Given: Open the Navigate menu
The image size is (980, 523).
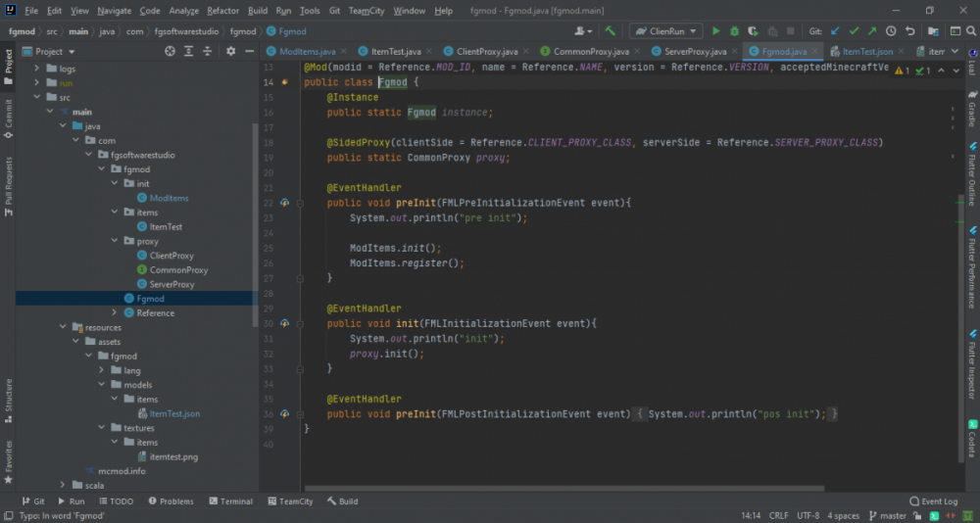Looking at the screenshot, I should pos(115,11).
